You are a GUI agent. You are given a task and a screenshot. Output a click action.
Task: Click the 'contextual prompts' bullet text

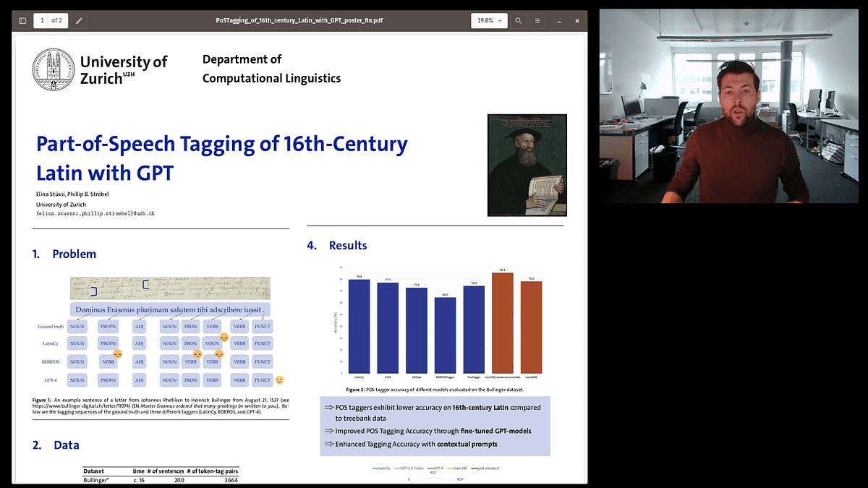click(467, 444)
